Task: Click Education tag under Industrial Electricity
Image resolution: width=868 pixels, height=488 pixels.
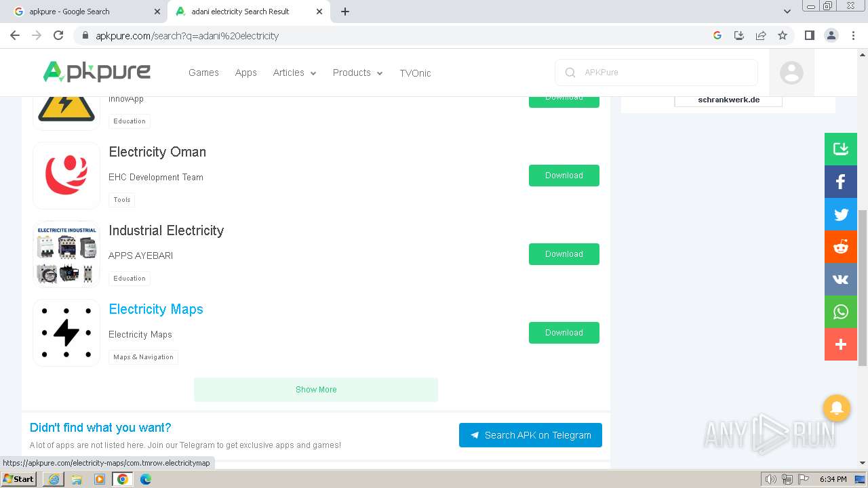Action: [x=130, y=279]
